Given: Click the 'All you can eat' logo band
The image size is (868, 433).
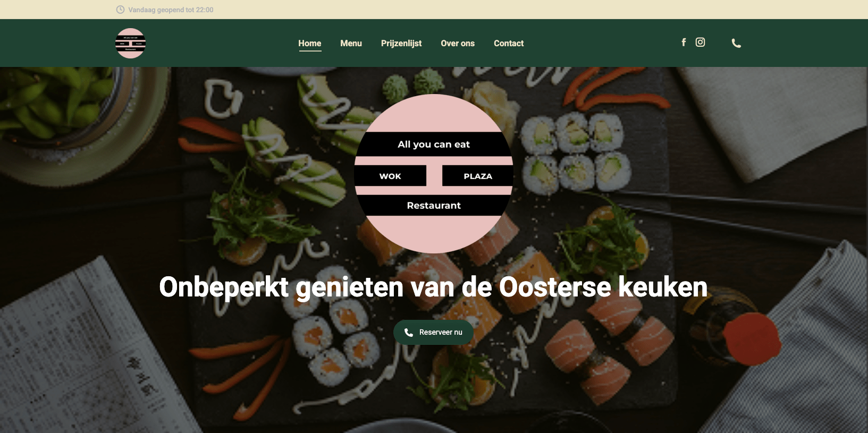Looking at the screenshot, I should tap(434, 144).
